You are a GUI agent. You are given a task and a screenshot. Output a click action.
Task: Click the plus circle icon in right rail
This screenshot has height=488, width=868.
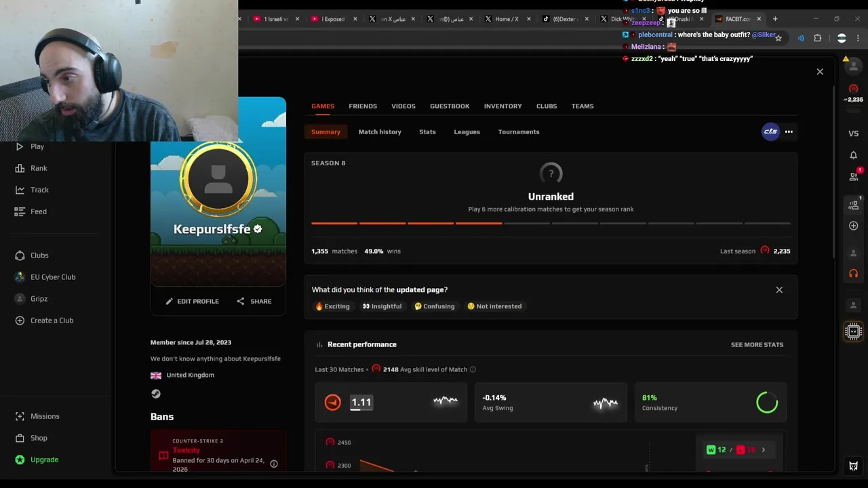854,226
